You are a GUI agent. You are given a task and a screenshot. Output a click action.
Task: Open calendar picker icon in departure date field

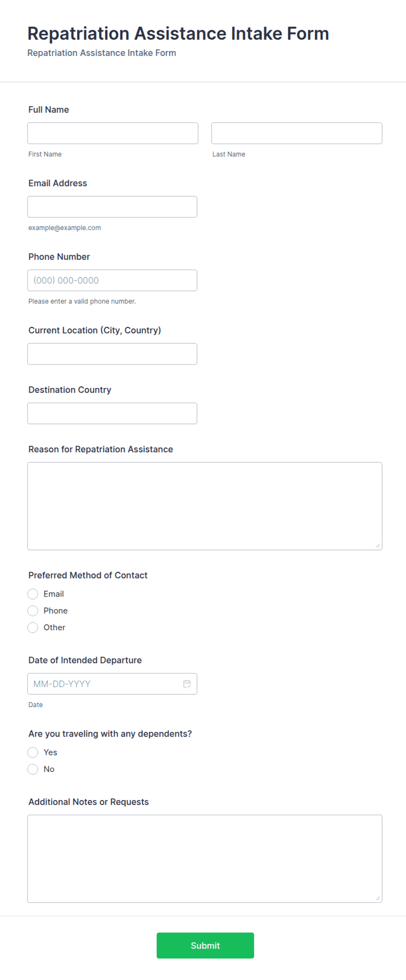pyautogui.click(x=187, y=683)
